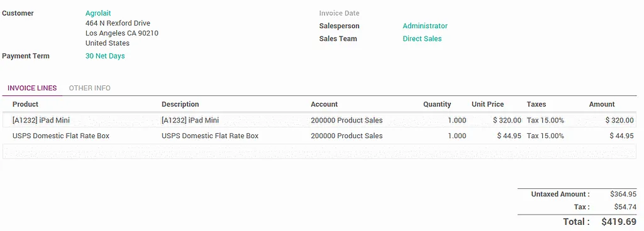
Task: Open the 30 Net Days payment term
Action: click(105, 56)
